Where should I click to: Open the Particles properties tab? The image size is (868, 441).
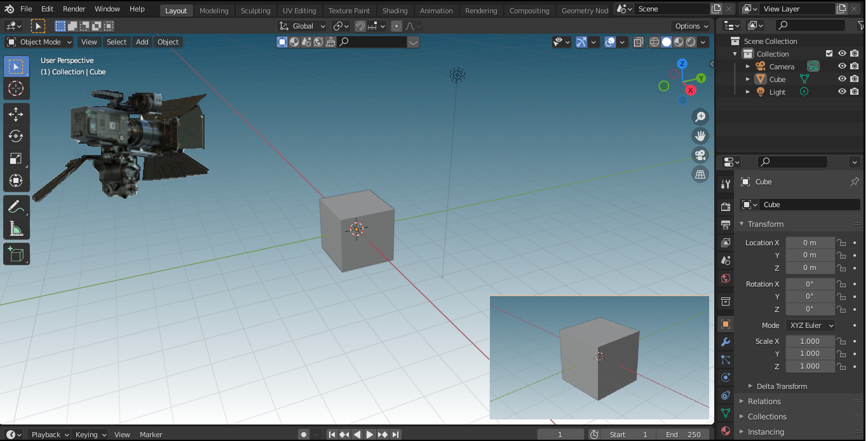tap(726, 360)
